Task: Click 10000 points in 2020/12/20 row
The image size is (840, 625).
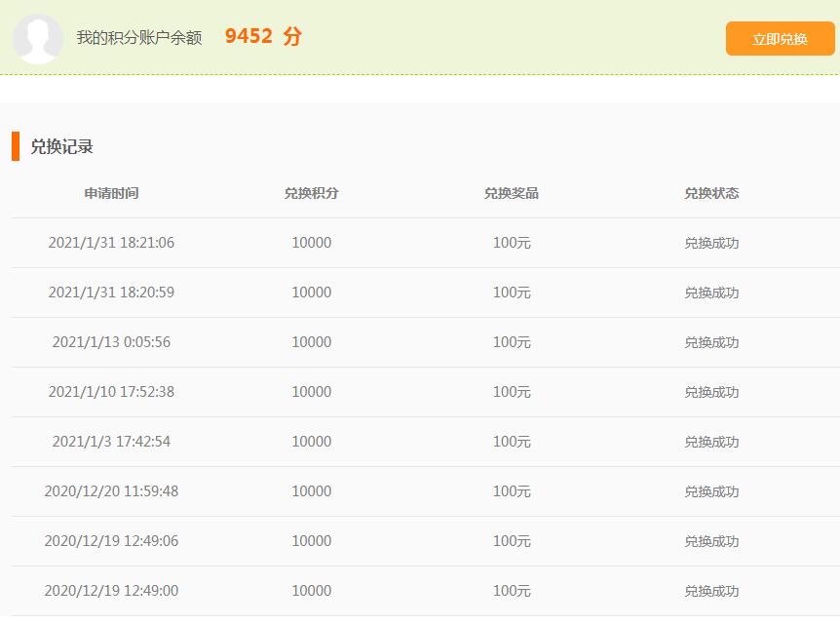Action: (x=312, y=491)
